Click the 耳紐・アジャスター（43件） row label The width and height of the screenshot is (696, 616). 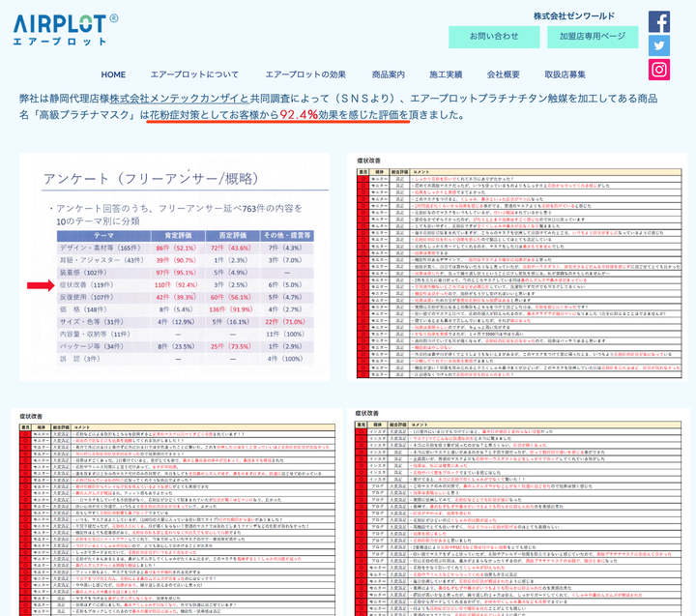101,260
